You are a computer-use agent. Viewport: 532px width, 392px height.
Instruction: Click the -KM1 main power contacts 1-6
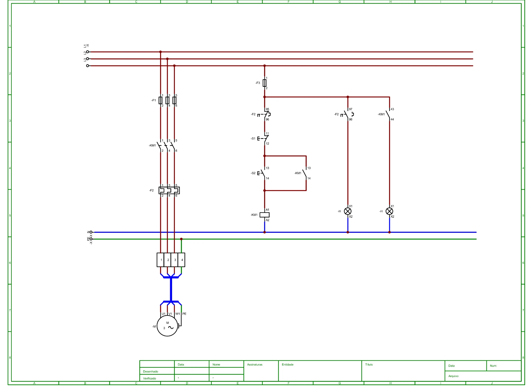point(167,146)
